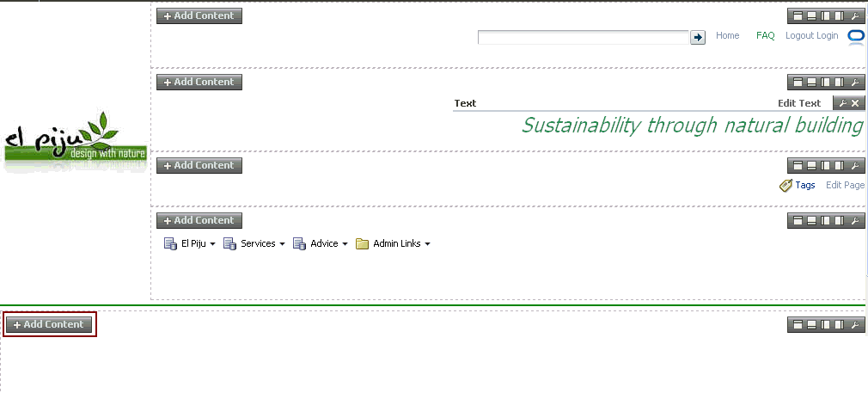Add a box above in the topmost region toolbar
This screenshot has height=393, width=868.
click(x=798, y=16)
